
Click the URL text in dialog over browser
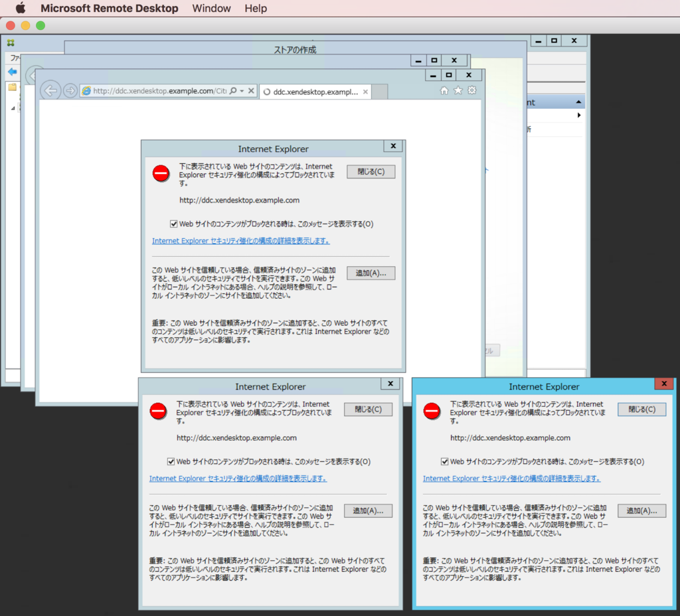(239, 200)
